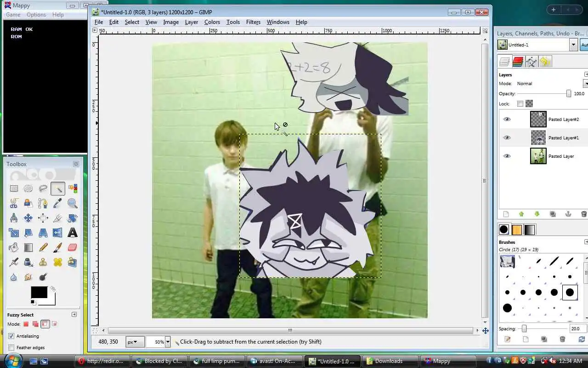
Task: Open the Brushes panel menu arrow
Action: (x=586, y=242)
